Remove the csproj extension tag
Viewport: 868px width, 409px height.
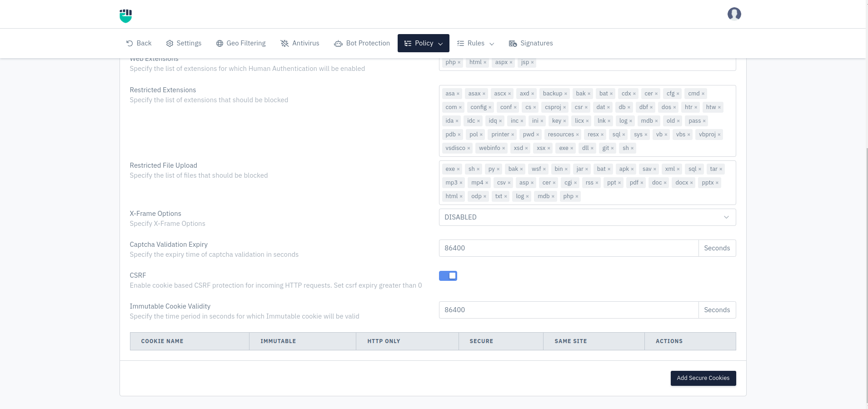pos(564,107)
